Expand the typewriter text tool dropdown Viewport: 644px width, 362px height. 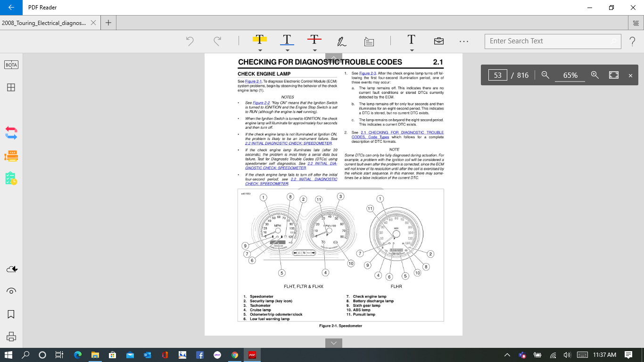click(x=412, y=50)
